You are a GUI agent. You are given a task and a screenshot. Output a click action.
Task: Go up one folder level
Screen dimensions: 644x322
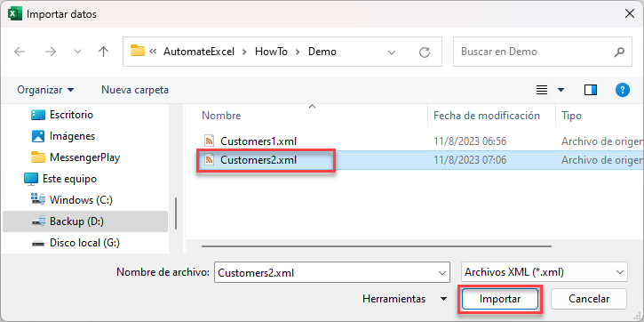click(104, 52)
